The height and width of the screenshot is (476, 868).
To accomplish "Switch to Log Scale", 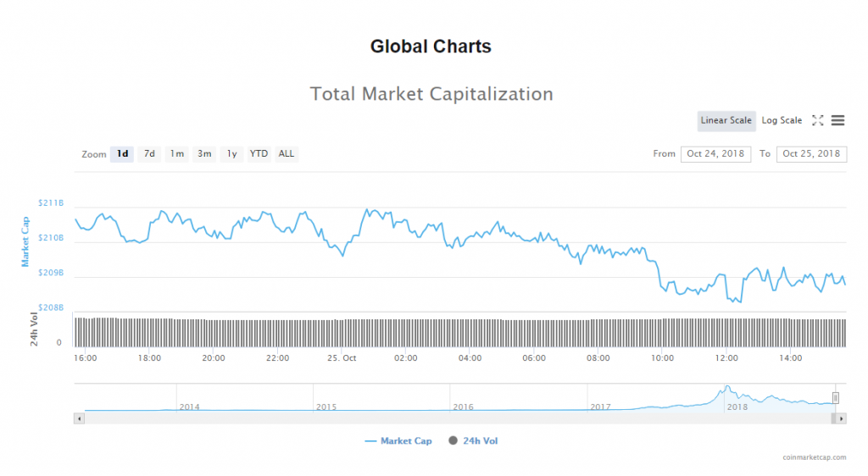I will 782,120.
